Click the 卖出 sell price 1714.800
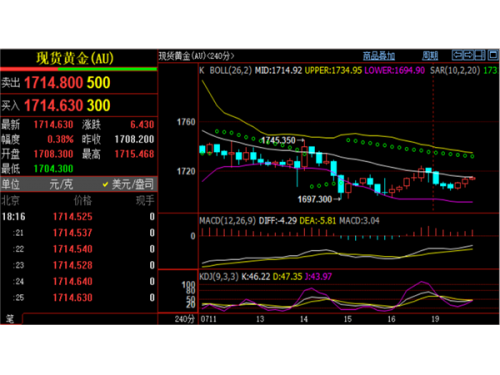 53,83
